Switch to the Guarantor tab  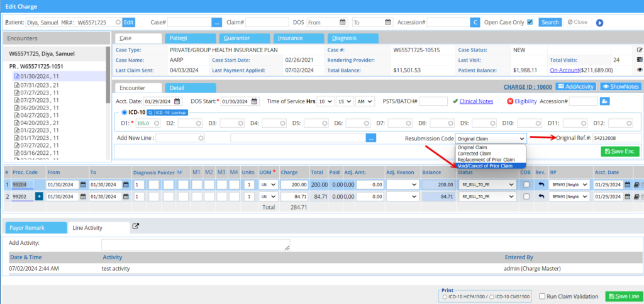point(244,38)
